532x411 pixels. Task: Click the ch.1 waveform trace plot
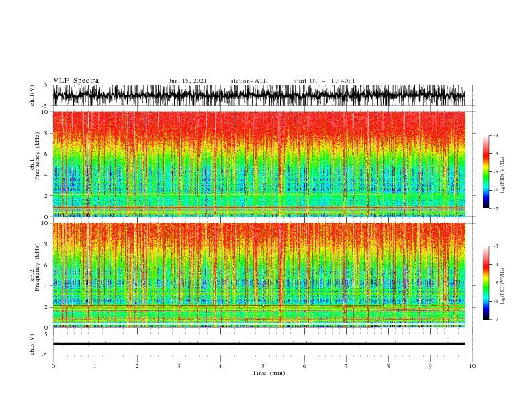point(259,95)
